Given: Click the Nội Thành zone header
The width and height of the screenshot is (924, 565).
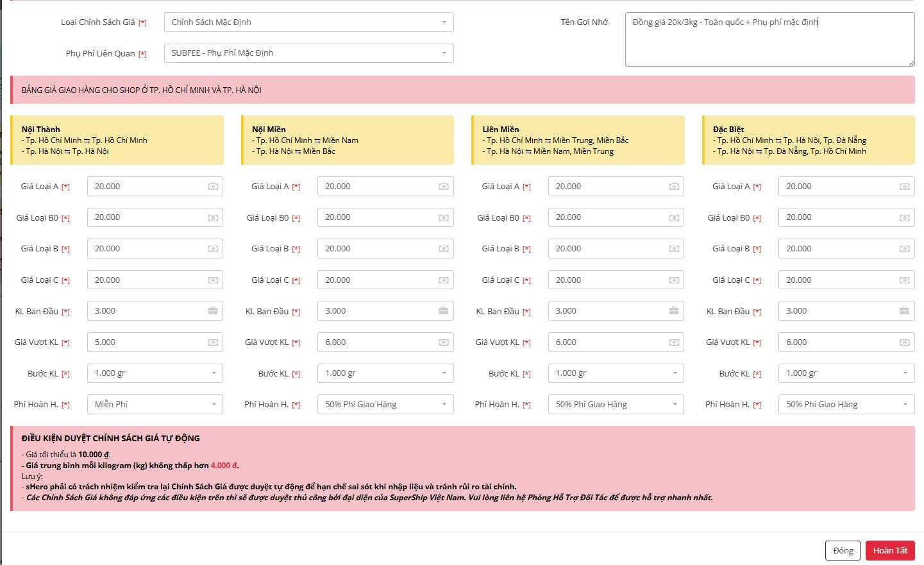Looking at the screenshot, I should pyautogui.click(x=117, y=140).
